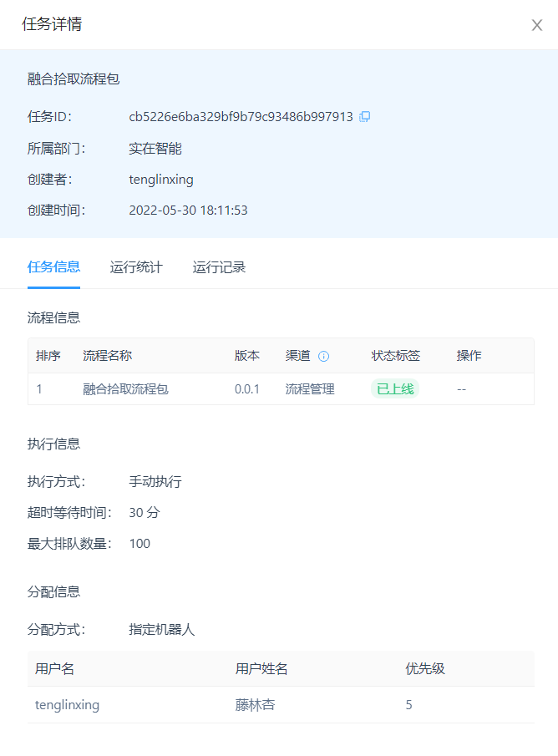Click the 流程名称 column header
Image resolution: width=558 pixels, height=756 pixels.
[107, 356]
